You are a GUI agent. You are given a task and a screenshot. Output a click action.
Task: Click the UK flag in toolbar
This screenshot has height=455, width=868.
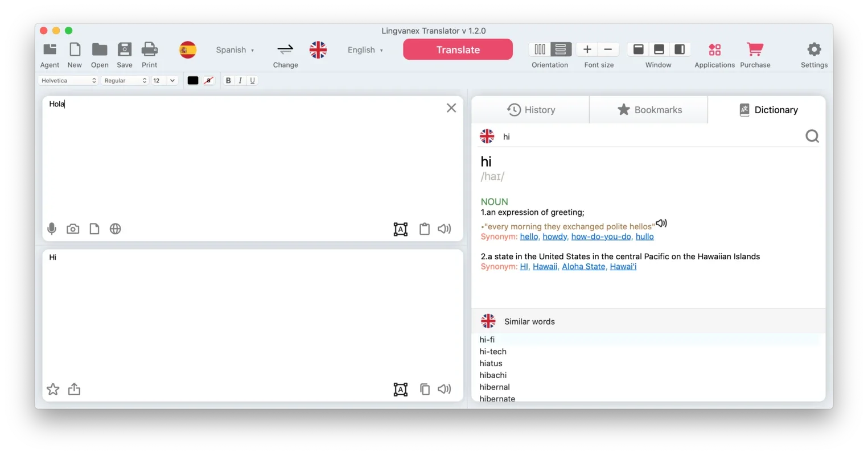[318, 50]
